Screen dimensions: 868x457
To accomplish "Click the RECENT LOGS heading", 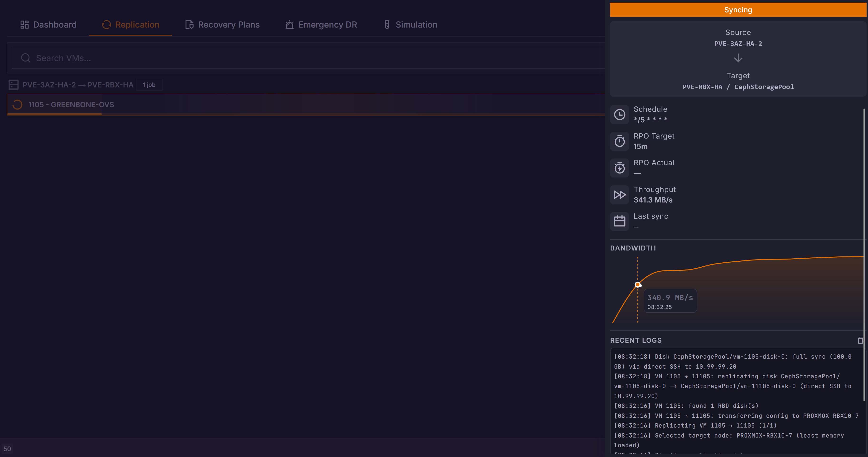I will [x=636, y=340].
